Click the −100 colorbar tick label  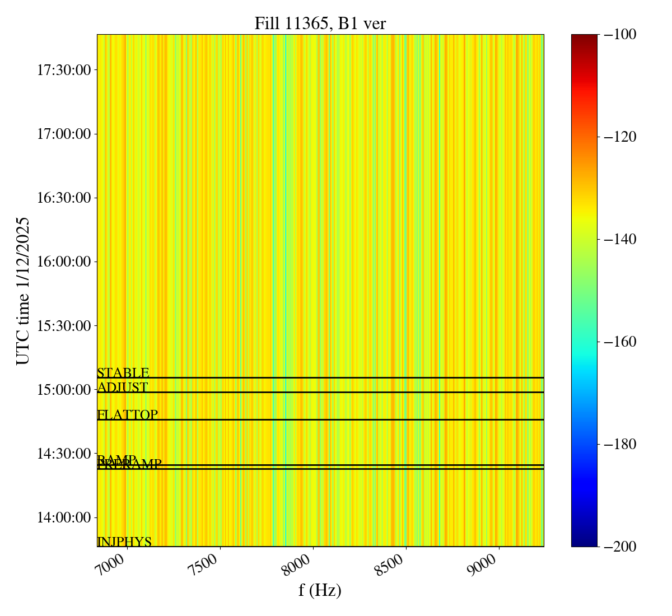pyautogui.click(x=620, y=35)
